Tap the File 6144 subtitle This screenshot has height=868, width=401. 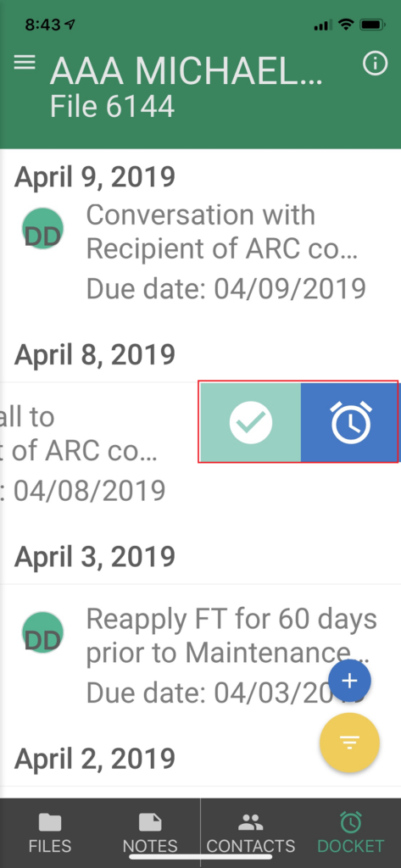pos(113,107)
